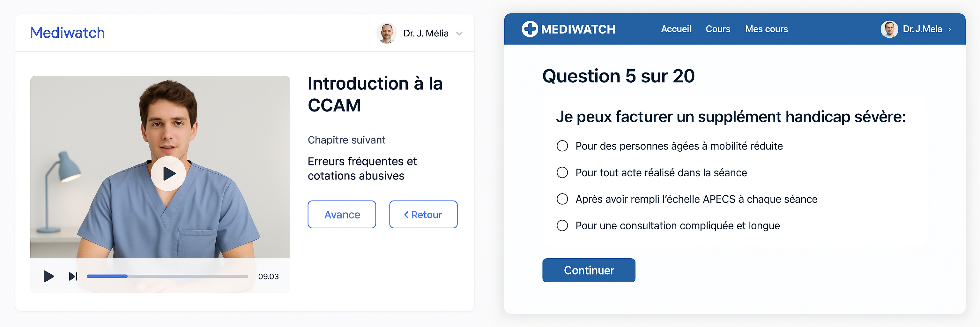Expand the Dr. J.Mela menu chevron
The height and width of the screenshot is (327, 980).
point(950,29)
